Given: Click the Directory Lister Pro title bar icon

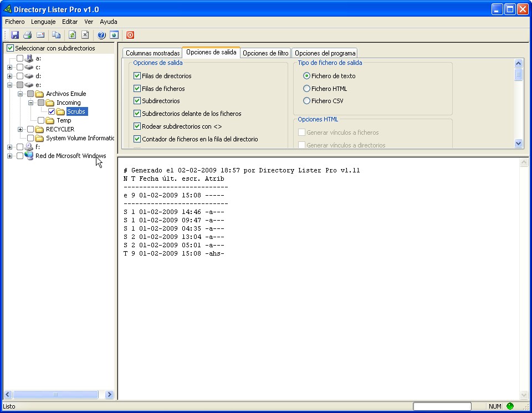Looking at the screenshot, I should 8,9.
